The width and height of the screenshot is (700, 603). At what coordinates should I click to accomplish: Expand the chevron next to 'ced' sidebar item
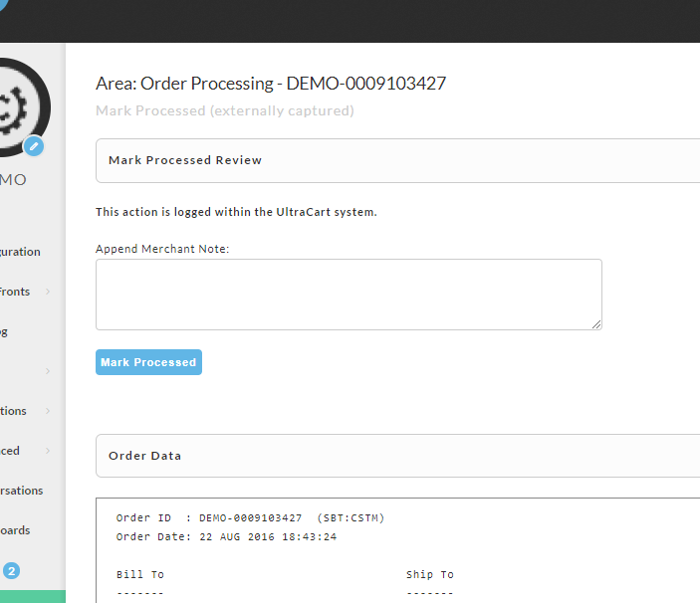(x=48, y=451)
